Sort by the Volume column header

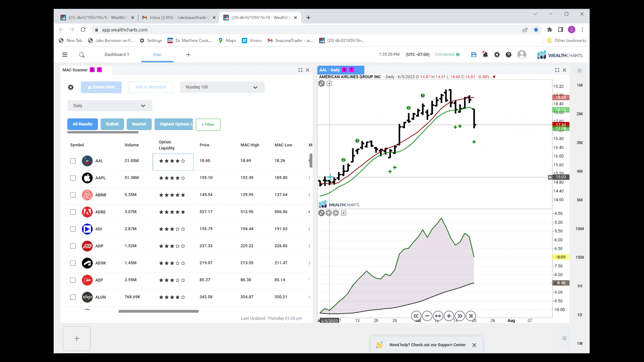131,145
